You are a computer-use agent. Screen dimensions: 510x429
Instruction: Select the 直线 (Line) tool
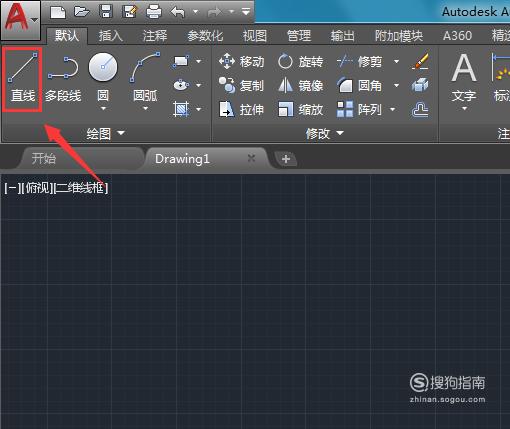(x=23, y=79)
